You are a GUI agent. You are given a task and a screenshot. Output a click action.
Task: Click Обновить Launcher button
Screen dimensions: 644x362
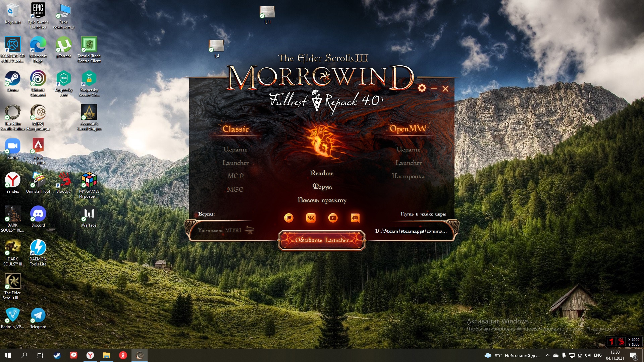click(x=322, y=240)
